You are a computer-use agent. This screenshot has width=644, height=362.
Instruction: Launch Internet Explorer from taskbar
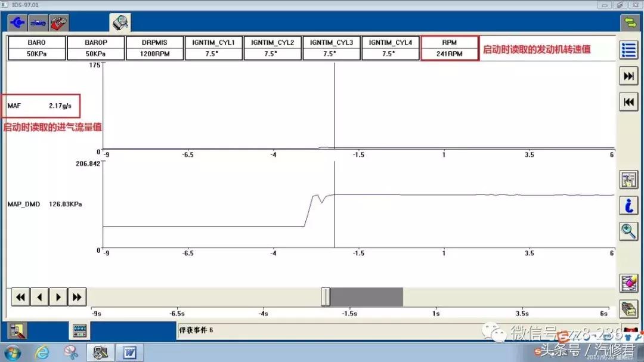42,352
